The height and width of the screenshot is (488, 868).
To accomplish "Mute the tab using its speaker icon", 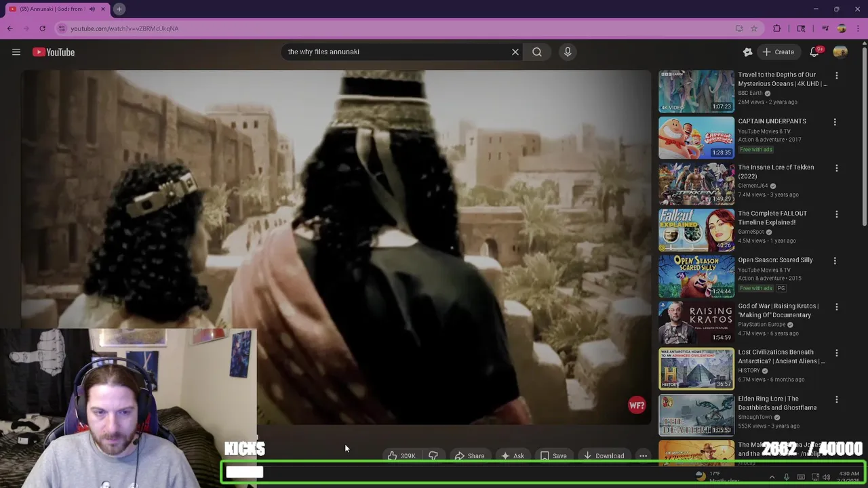I will click(x=92, y=9).
